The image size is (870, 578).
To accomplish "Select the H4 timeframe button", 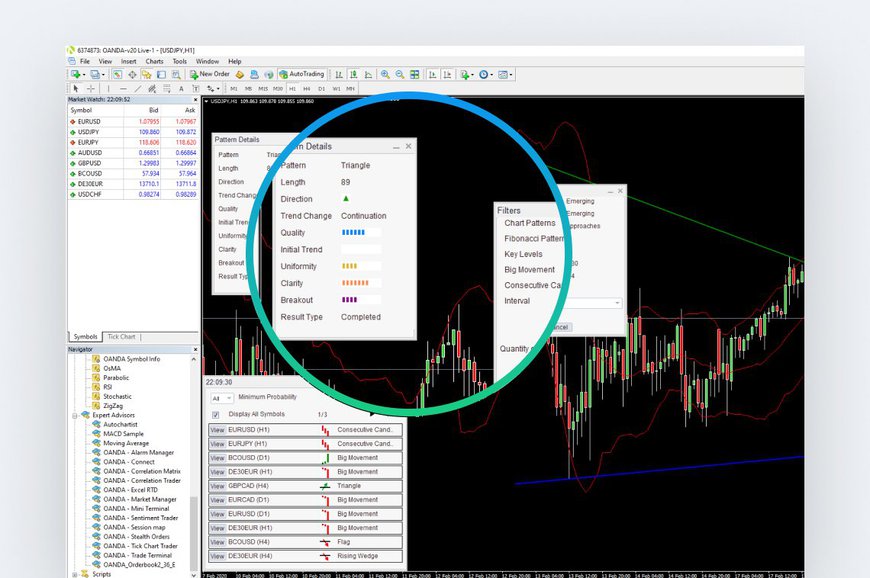I will tap(307, 88).
